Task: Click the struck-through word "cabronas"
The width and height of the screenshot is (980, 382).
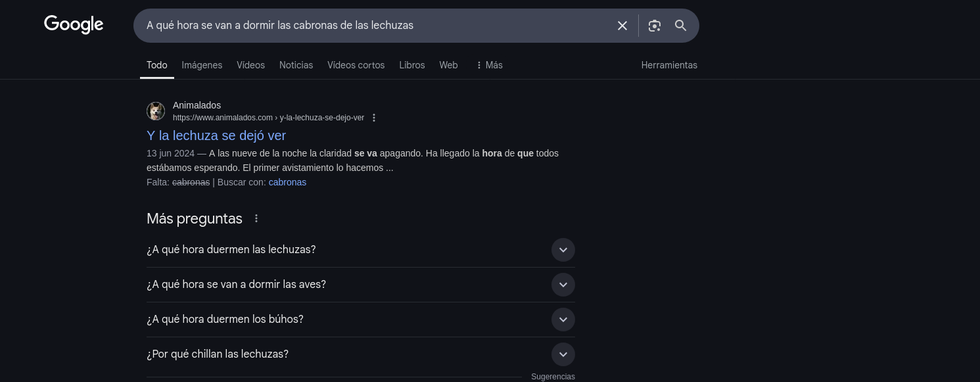Action: [191, 182]
